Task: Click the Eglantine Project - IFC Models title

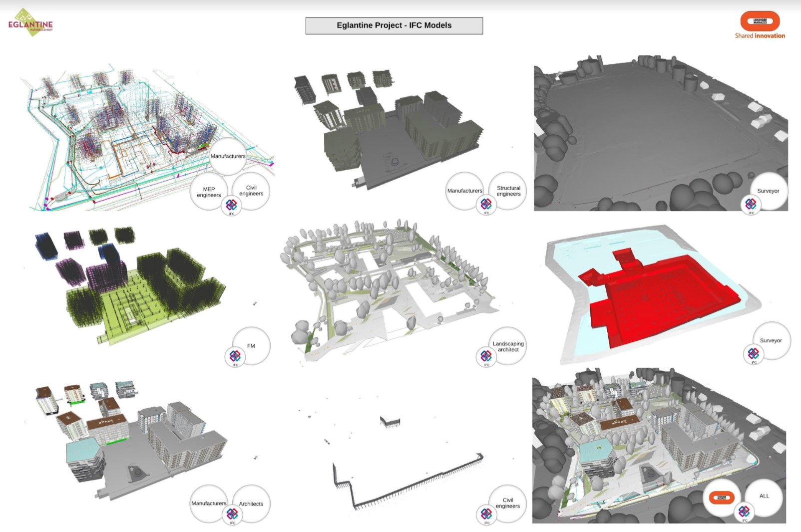Action: 394,25
